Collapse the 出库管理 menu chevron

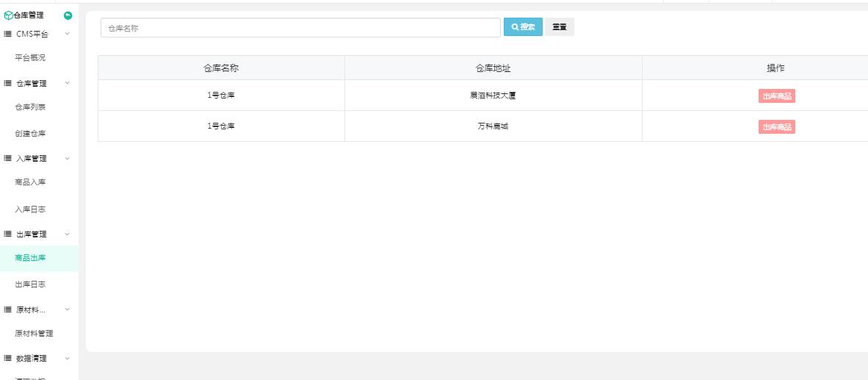pyautogui.click(x=68, y=234)
